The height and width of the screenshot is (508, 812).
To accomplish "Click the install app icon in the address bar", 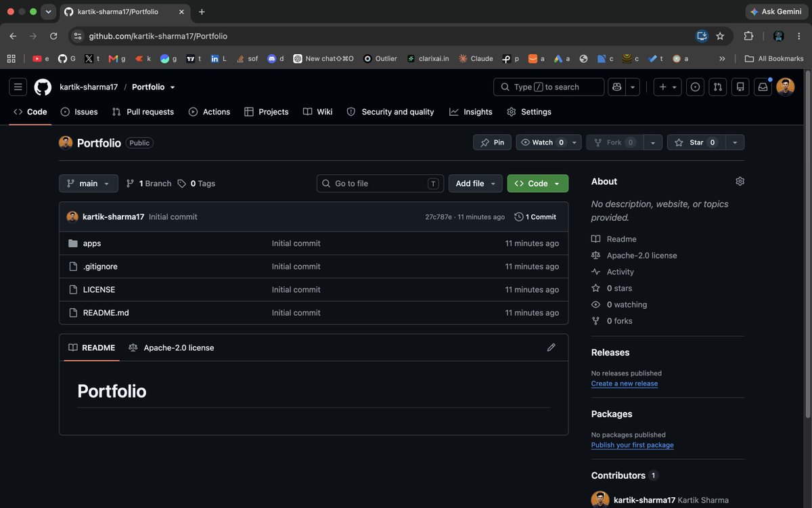I will click(x=702, y=36).
